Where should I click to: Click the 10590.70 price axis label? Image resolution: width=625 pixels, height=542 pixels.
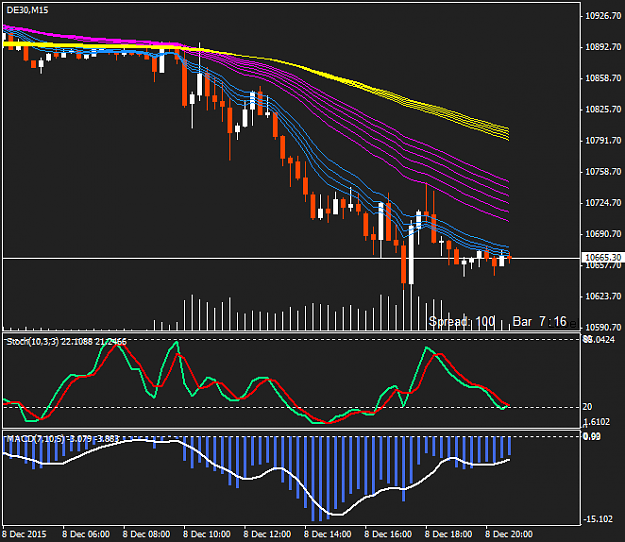pyautogui.click(x=603, y=327)
